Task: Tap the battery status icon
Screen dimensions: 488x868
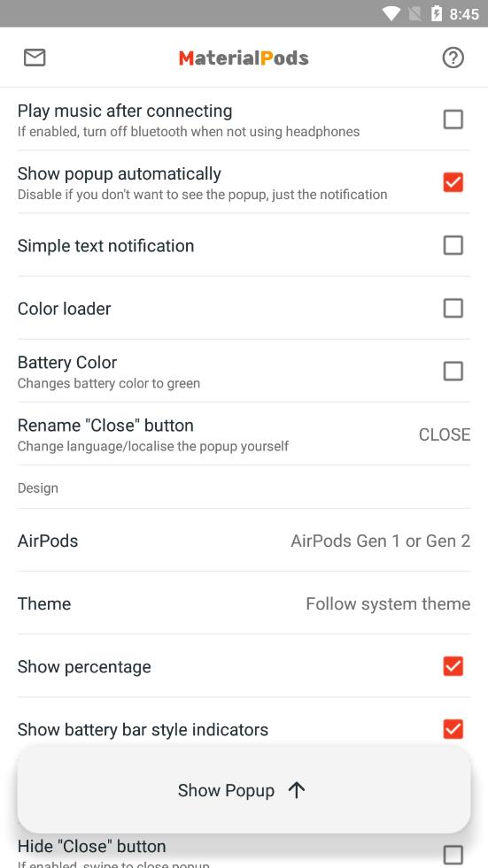Action: 437,13
